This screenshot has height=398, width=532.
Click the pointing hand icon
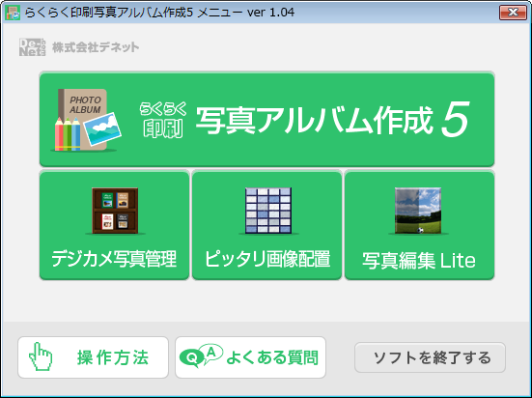(41, 356)
